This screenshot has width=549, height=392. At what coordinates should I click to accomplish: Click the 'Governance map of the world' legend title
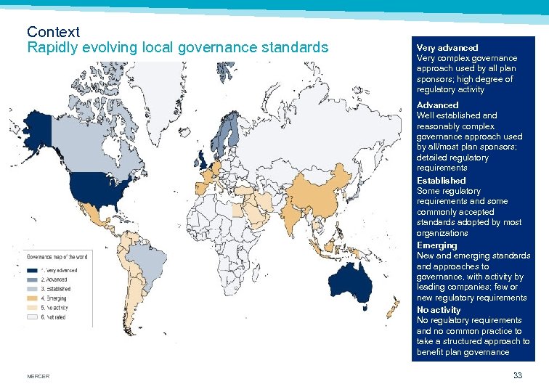point(57,257)
